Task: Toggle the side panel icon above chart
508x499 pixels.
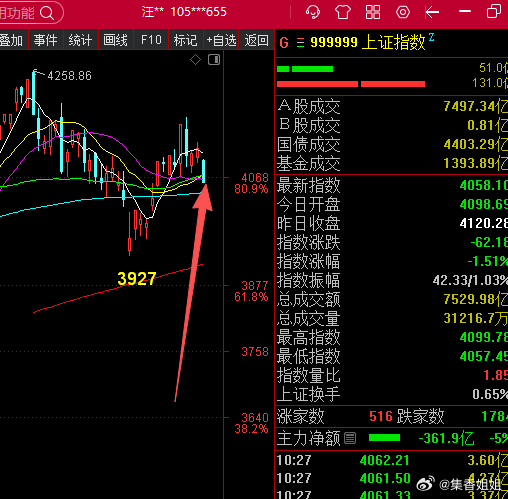Action: point(214,60)
